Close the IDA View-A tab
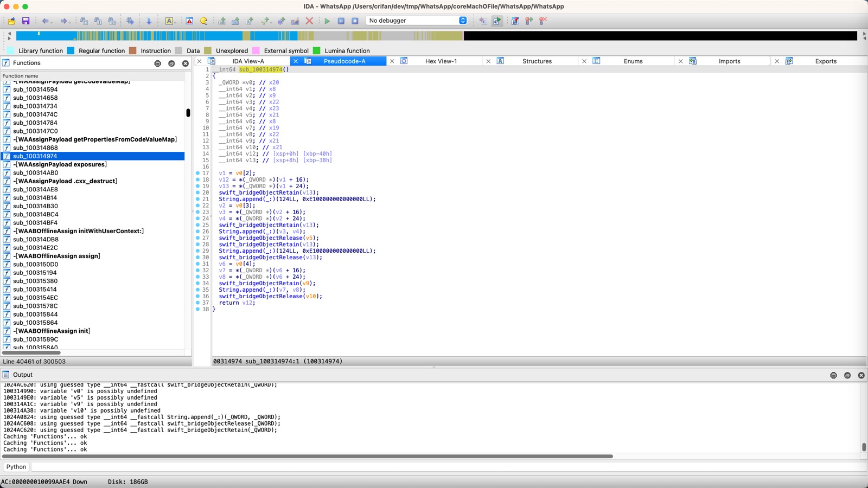The height and width of the screenshot is (488, 868). 199,61
